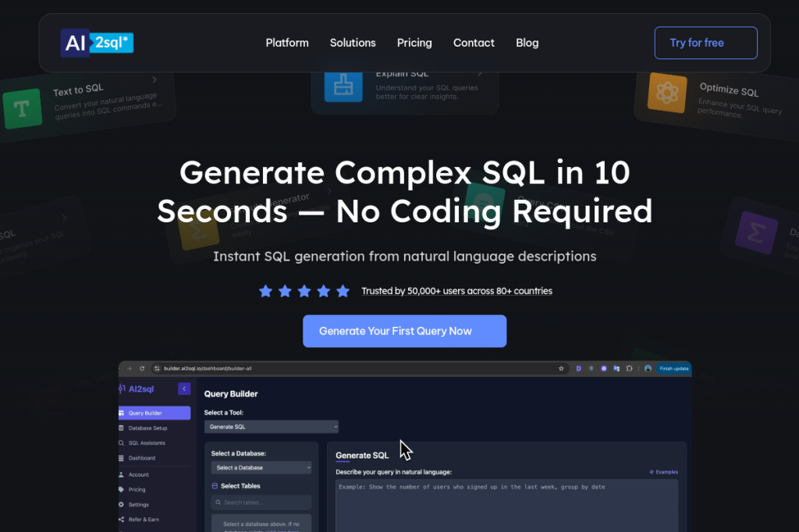
Task: Open the Solutions menu
Action: click(353, 43)
